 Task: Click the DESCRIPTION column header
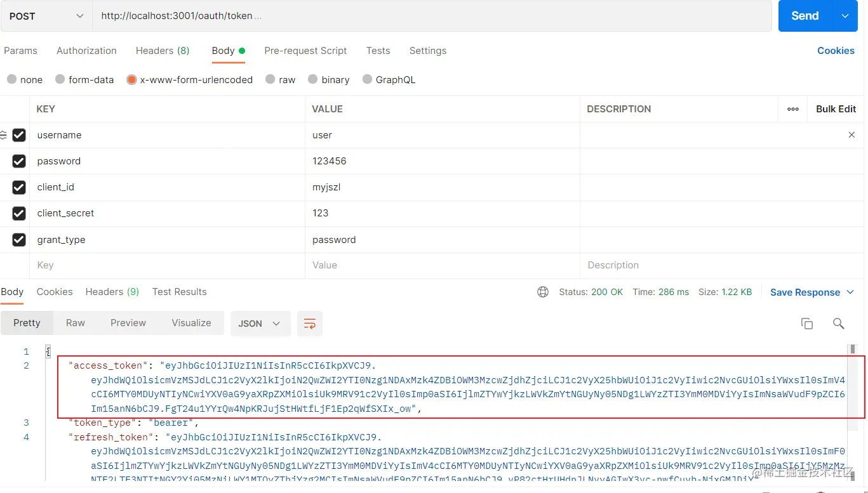(618, 109)
